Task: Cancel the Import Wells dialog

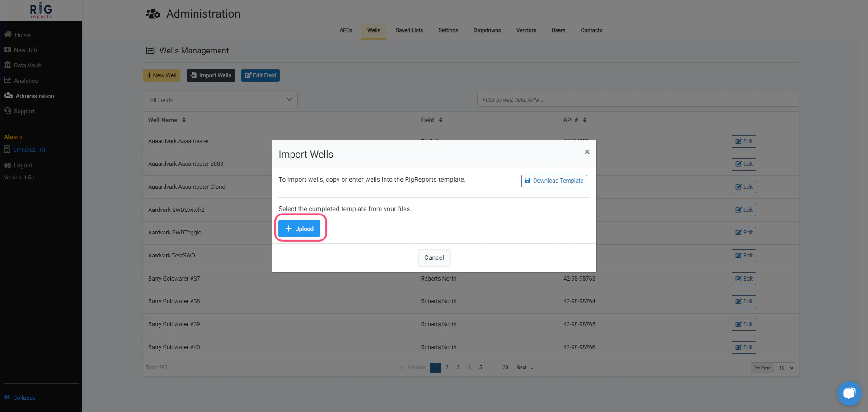Action: (434, 257)
